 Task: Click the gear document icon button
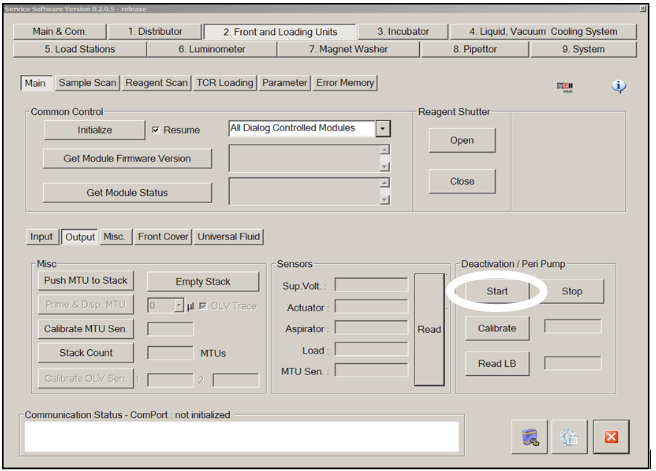(x=569, y=436)
